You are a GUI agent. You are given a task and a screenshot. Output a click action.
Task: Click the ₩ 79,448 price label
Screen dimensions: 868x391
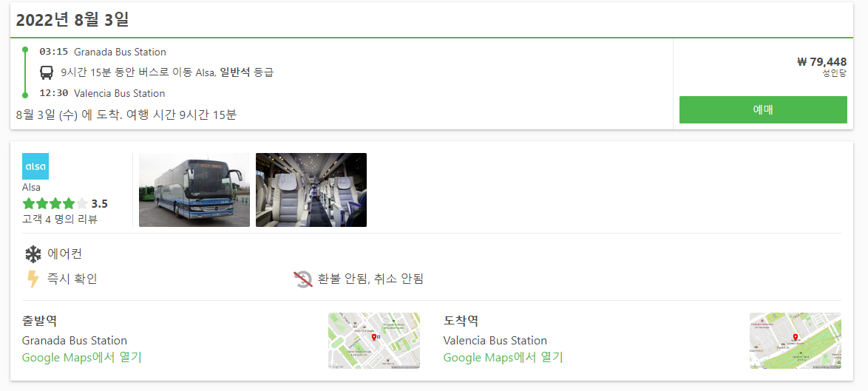click(x=822, y=62)
